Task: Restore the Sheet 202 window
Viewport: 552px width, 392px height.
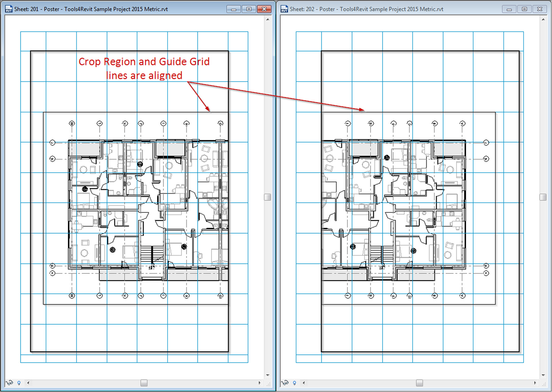Action: pos(524,9)
